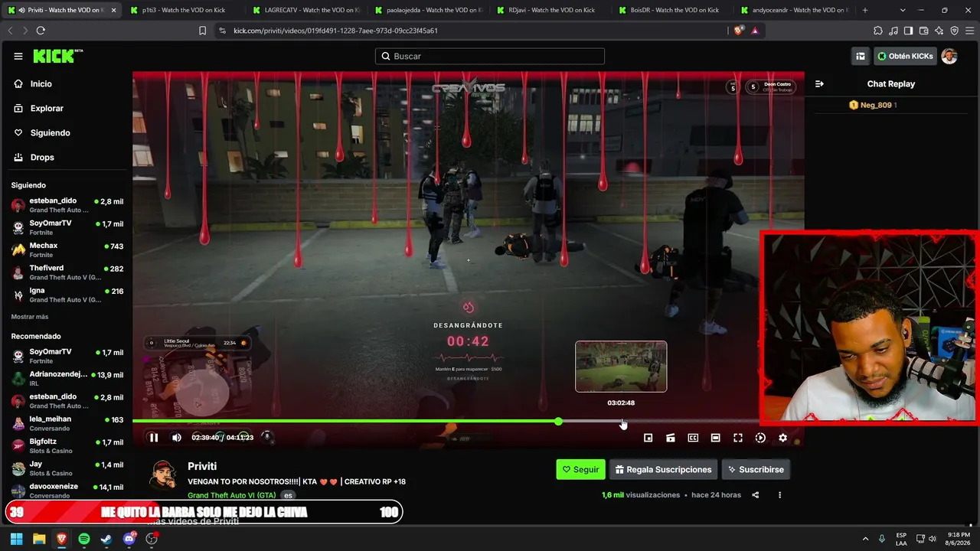Click the Suscribirse button
The height and width of the screenshot is (551, 980).
coord(756,470)
